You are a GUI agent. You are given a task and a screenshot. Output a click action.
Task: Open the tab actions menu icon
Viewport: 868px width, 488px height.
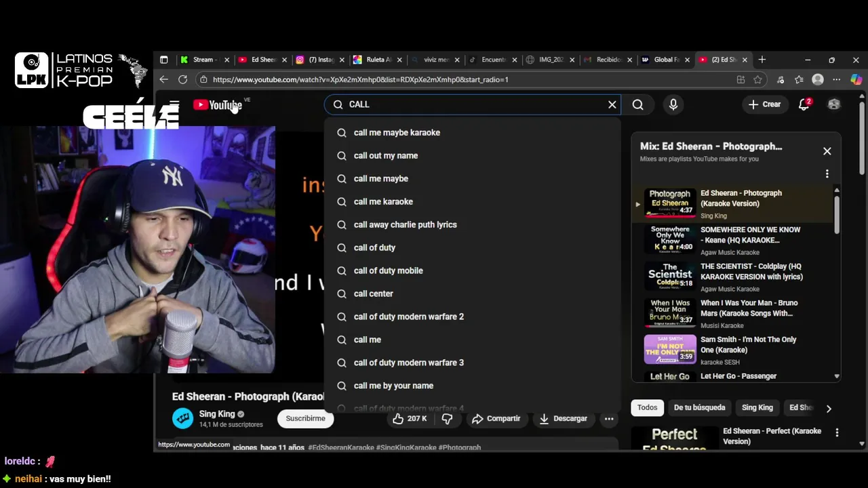point(163,60)
